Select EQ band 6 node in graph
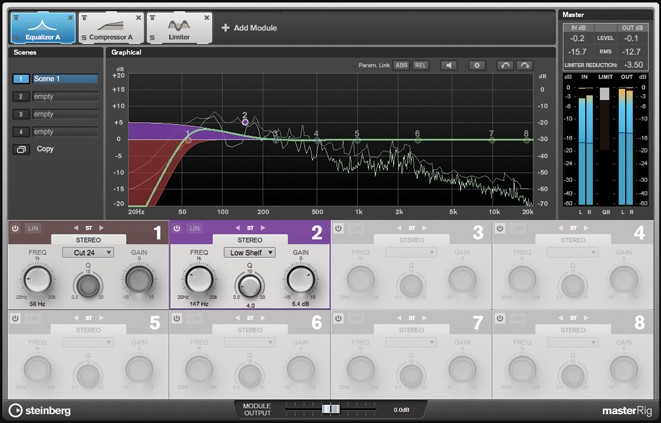The image size is (661, 423). click(417, 140)
